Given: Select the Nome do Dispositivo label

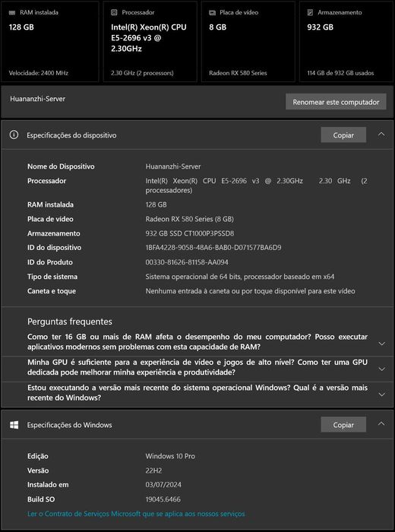Looking at the screenshot, I should pos(61,166).
